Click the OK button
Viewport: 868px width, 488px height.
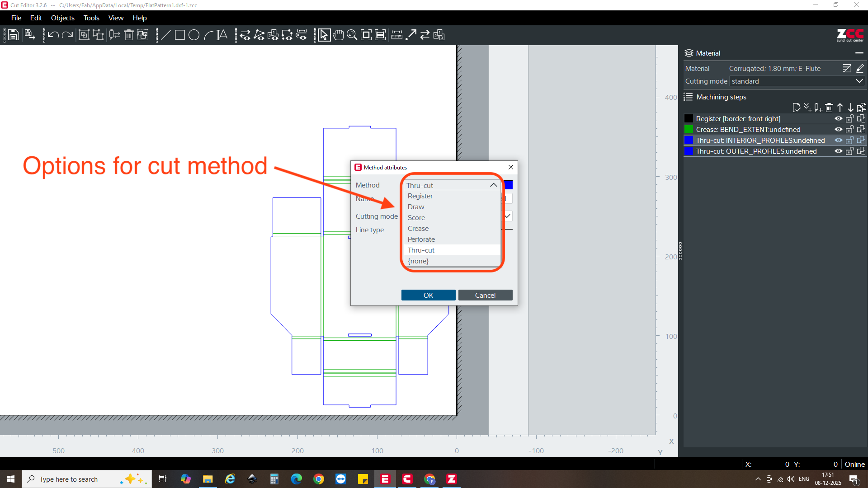(428, 295)
